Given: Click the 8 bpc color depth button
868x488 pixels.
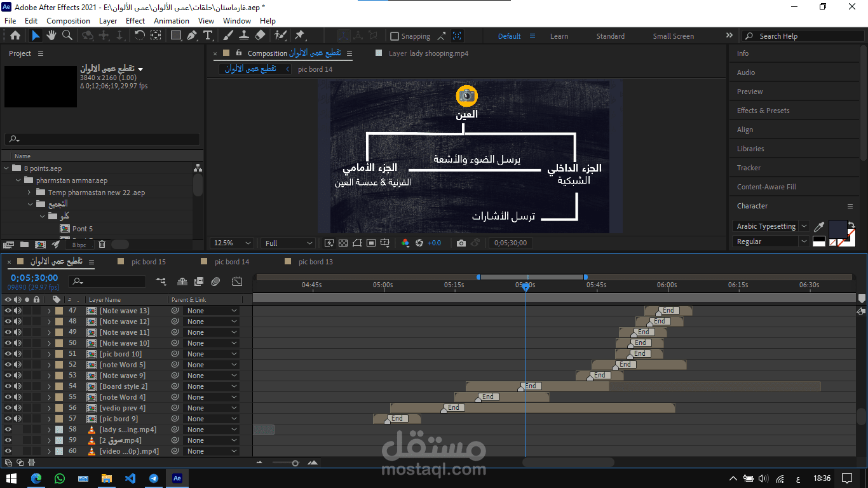Looking at the screenshot, I should click(x=79, y=245).
